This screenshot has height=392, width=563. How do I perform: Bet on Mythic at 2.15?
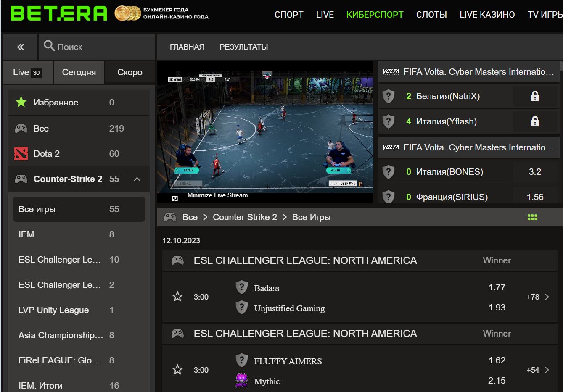point(497,381)
